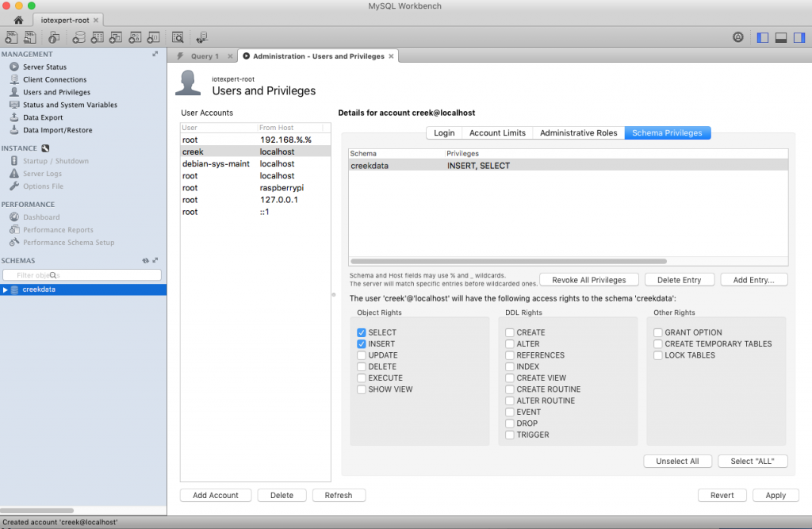Open Server Logs item
This screenshot has width=812, height=529.
click(x=42, y=174)
